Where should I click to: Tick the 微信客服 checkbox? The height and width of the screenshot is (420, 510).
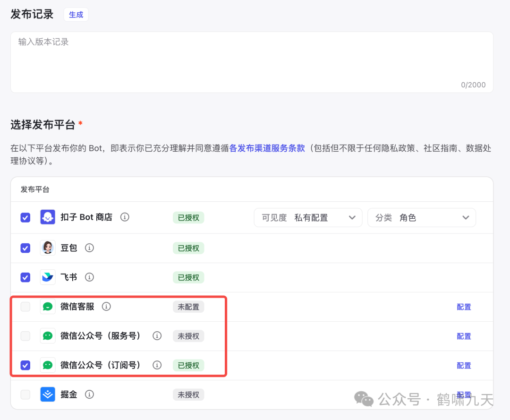25,307
